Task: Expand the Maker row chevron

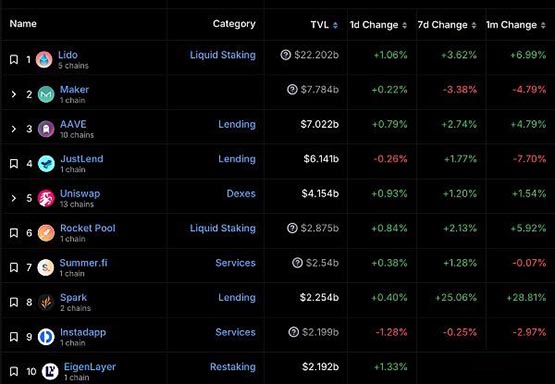Action: point(13,94)
